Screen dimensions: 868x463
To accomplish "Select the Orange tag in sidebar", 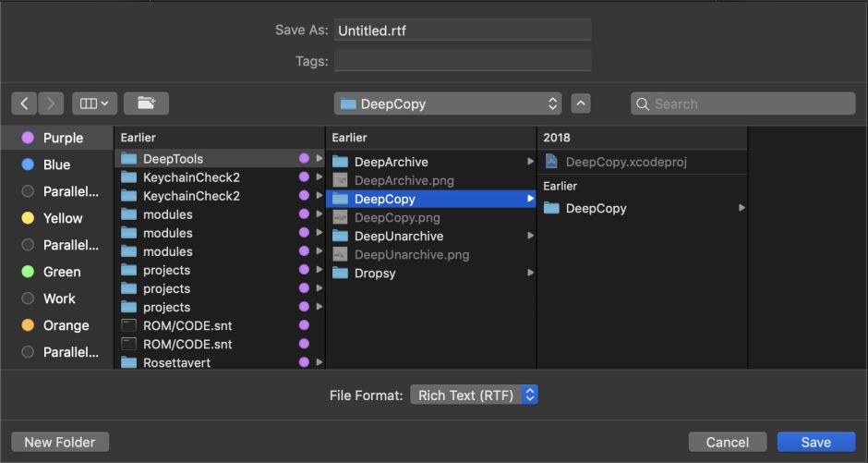I will pyautogui.click(x=57, y=325).
